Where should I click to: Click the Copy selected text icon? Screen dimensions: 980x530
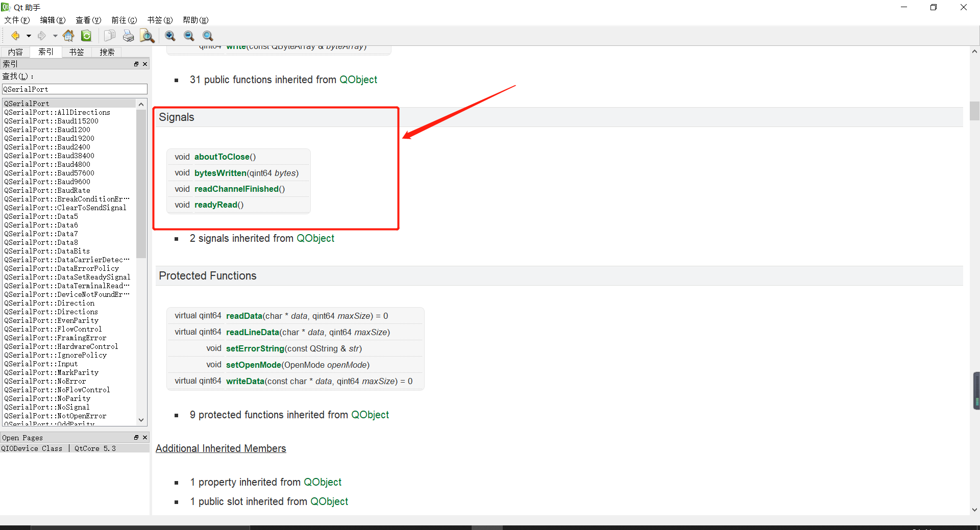tap(109, 36)
